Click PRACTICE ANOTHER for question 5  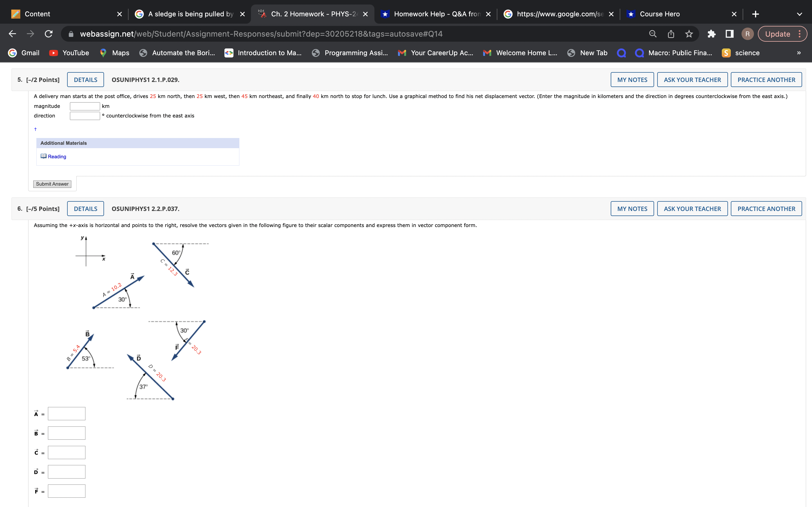pos(766,79)
